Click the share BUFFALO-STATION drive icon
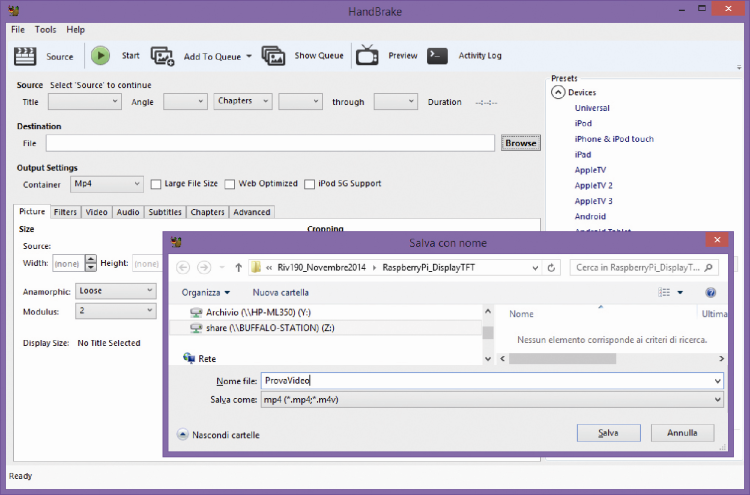 196,328
